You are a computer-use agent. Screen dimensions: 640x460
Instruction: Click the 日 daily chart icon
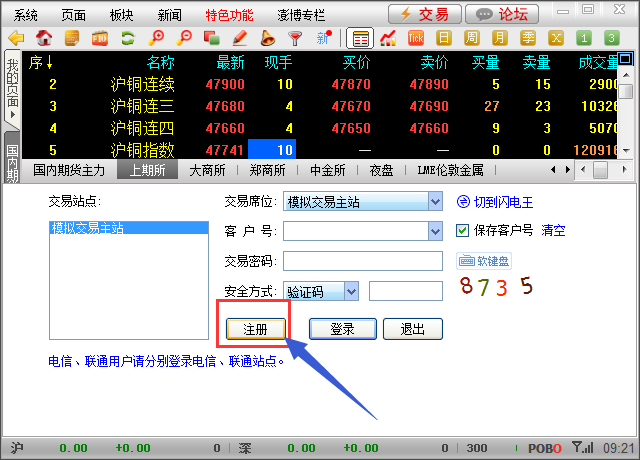pyautogui.click(x=445, y=38)
